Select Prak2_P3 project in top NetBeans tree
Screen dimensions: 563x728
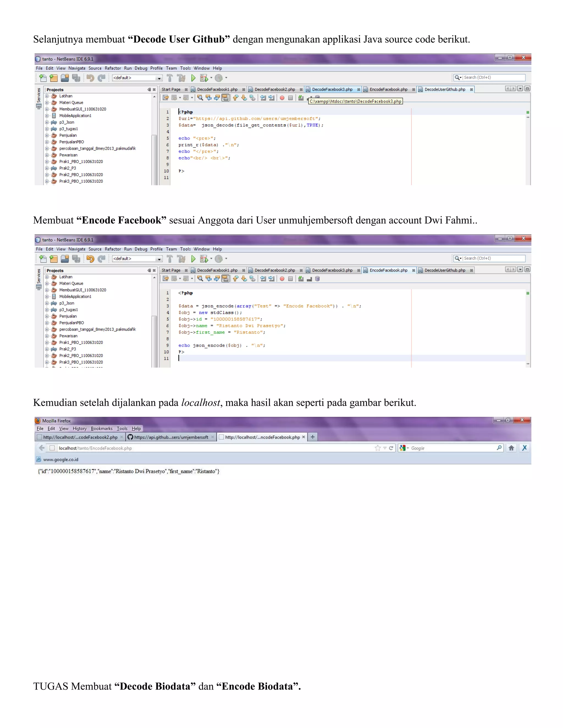(x=67, y=168)
